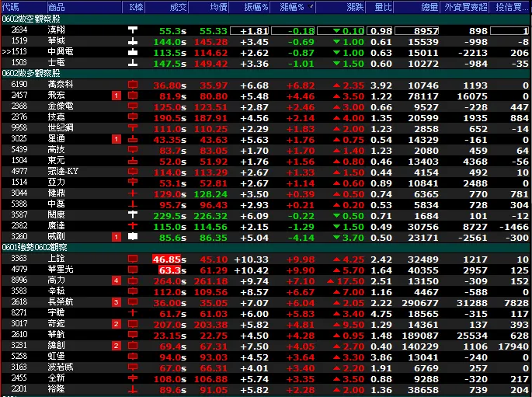
Task: Select the 健鼎 stock name
Action: tap(57, 193)
